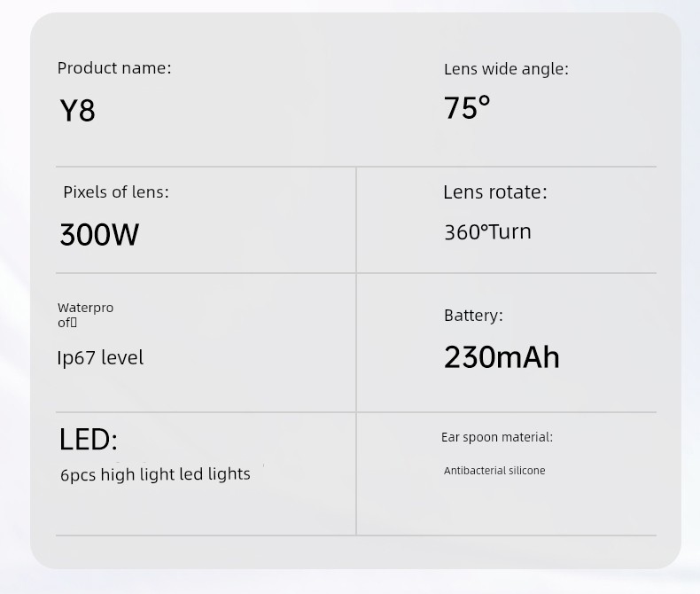Select the "Antibacterial silicone" text
This screenshot has height=594, width=700.
tap(494, 471)
